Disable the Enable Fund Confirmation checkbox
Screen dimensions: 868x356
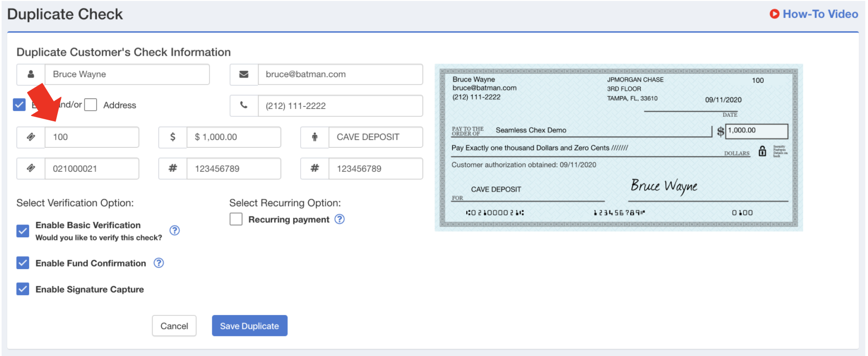pos(23,263)
